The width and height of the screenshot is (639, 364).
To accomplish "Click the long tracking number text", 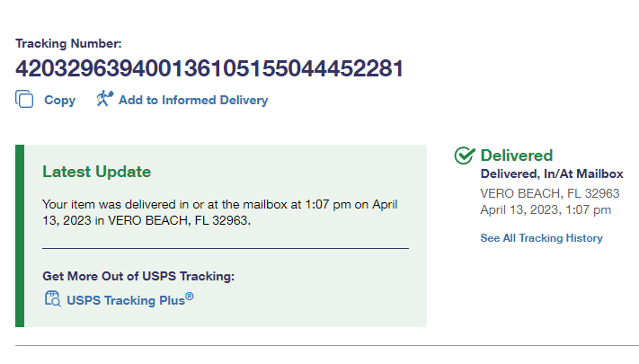I will [x=209, y=68].
